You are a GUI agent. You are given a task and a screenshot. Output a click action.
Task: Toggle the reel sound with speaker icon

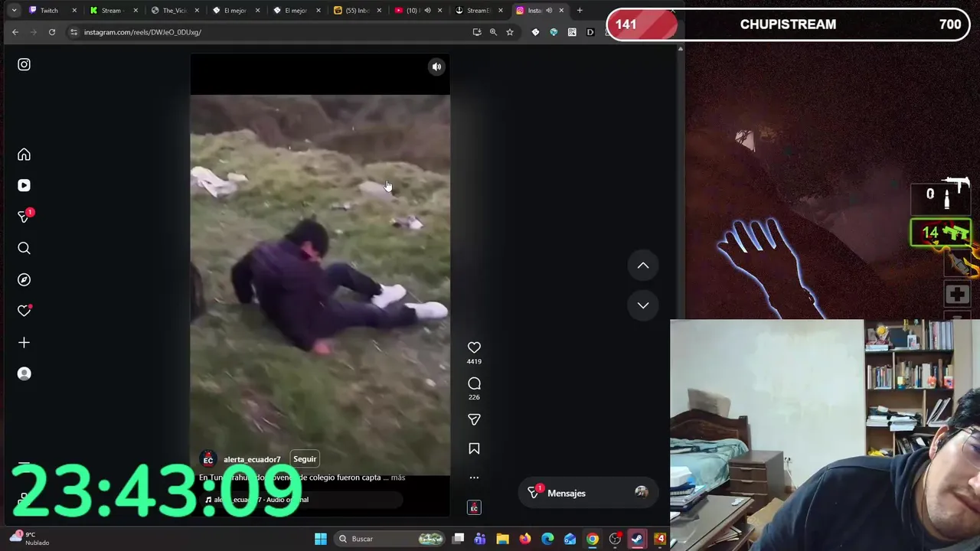tap(436, 67)
